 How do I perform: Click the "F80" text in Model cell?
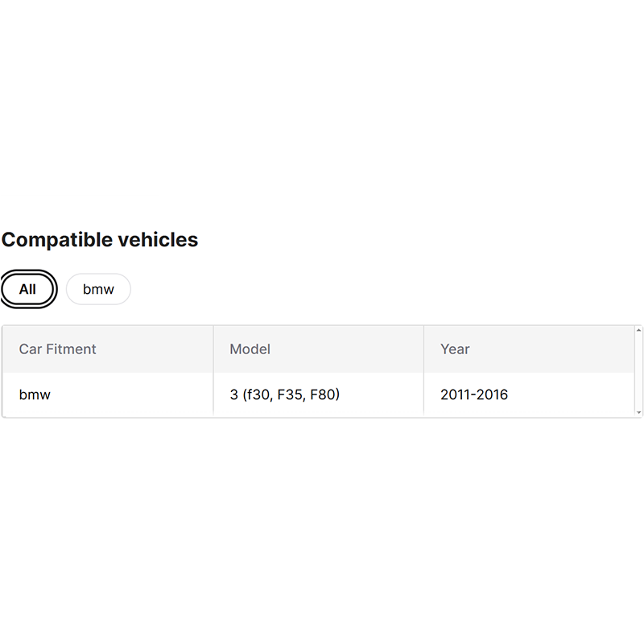[322, 394]
